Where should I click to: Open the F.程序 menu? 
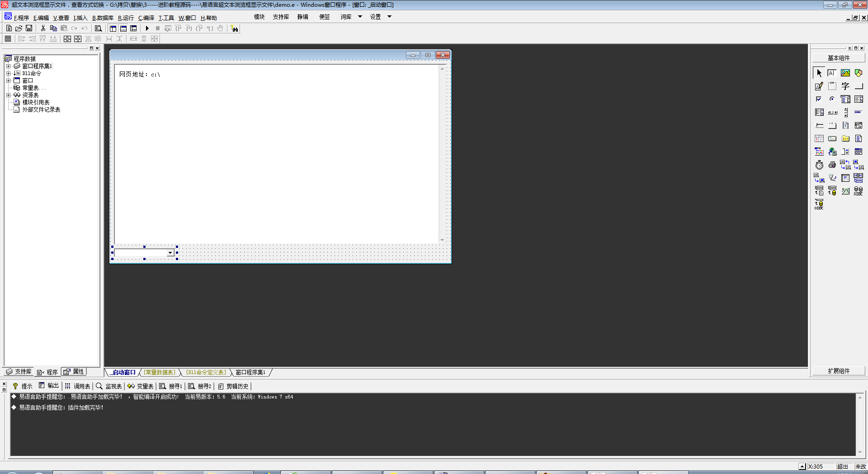(21, 18)
